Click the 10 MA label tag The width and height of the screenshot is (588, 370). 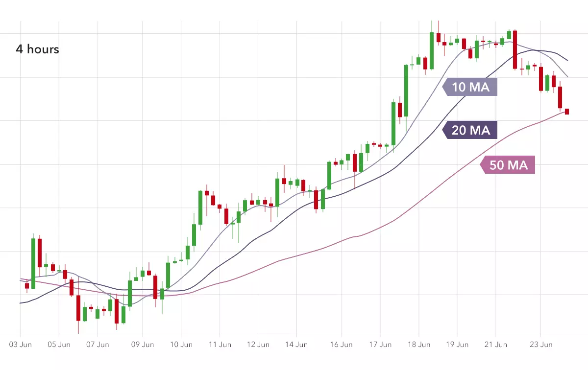tap(469, 87)
